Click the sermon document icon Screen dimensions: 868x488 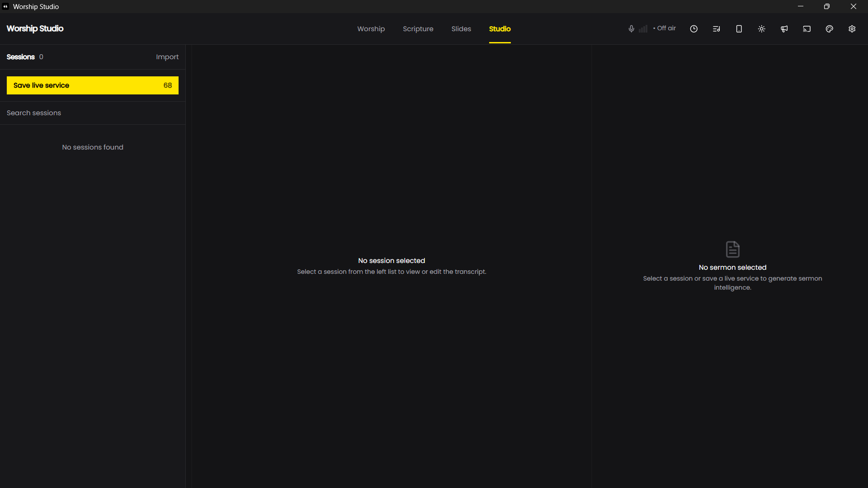732,249
